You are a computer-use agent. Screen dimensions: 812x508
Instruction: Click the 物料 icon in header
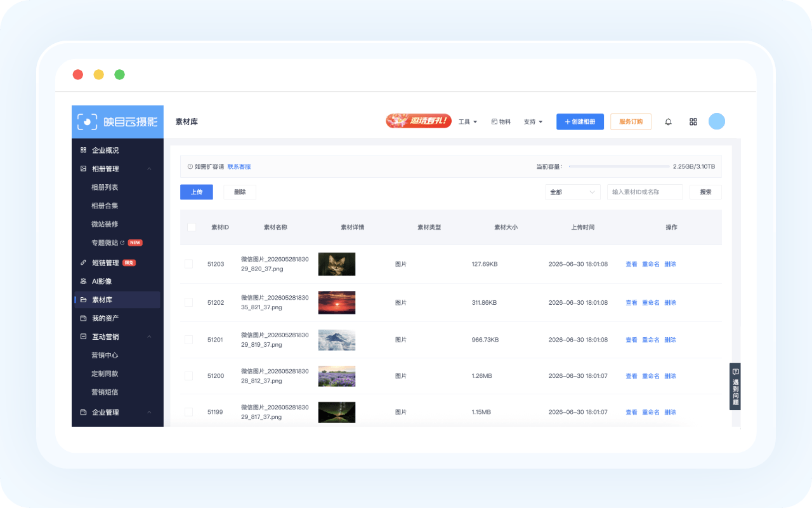click(x=494, y=122)
